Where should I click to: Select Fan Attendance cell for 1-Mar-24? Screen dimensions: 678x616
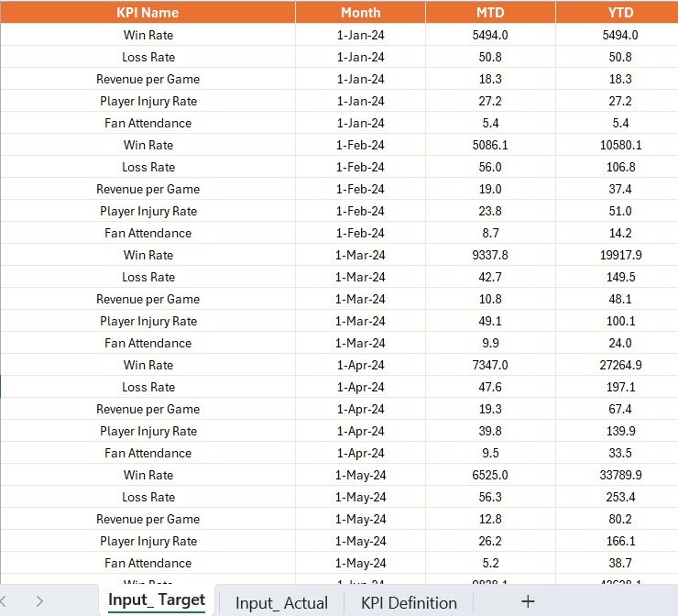click(x=148, y=343)
